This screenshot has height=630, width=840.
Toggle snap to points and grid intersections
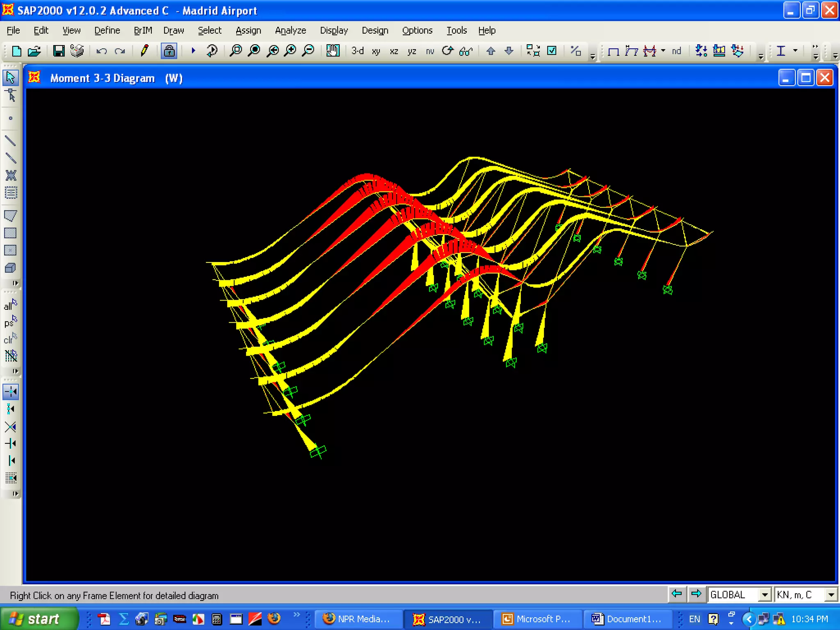11,392
